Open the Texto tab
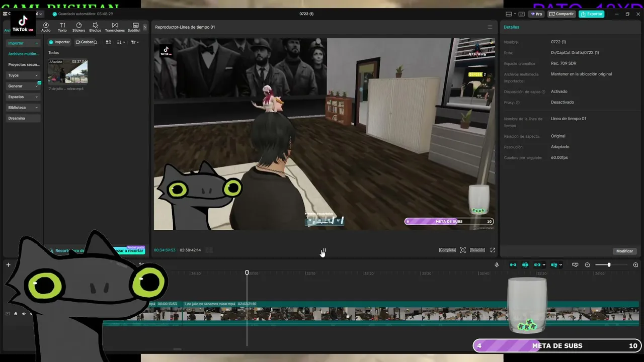 pos(62,27)
